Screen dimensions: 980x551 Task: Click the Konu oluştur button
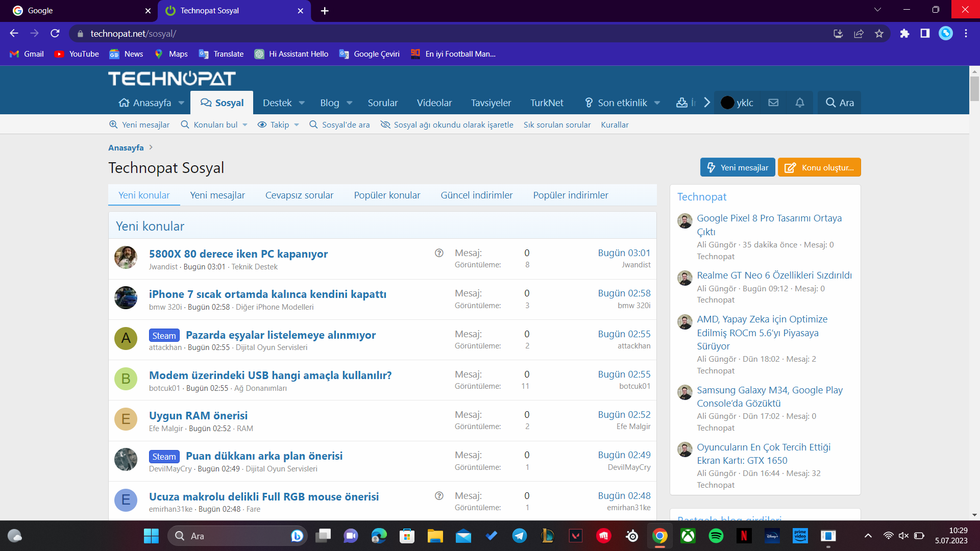819,167
